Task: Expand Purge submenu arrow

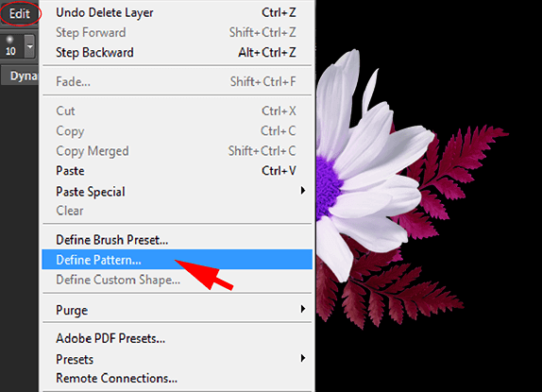Action: [303, 309]
